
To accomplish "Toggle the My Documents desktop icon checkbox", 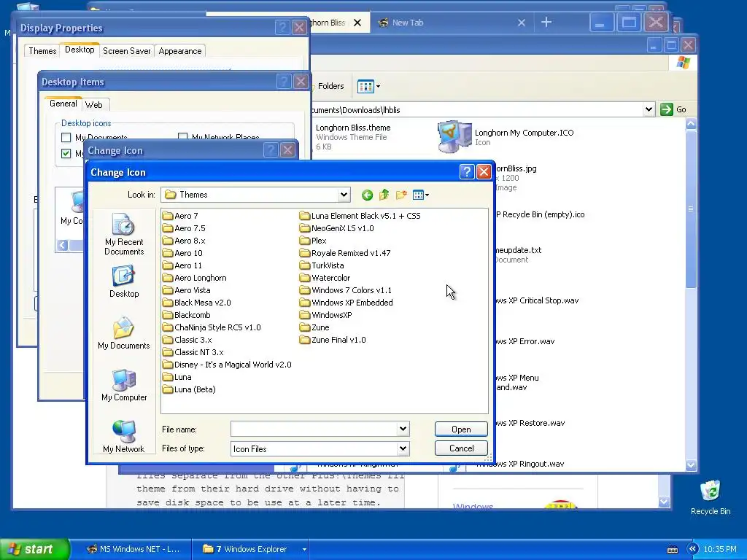I will pyautogui.click(x=66, y=138).
